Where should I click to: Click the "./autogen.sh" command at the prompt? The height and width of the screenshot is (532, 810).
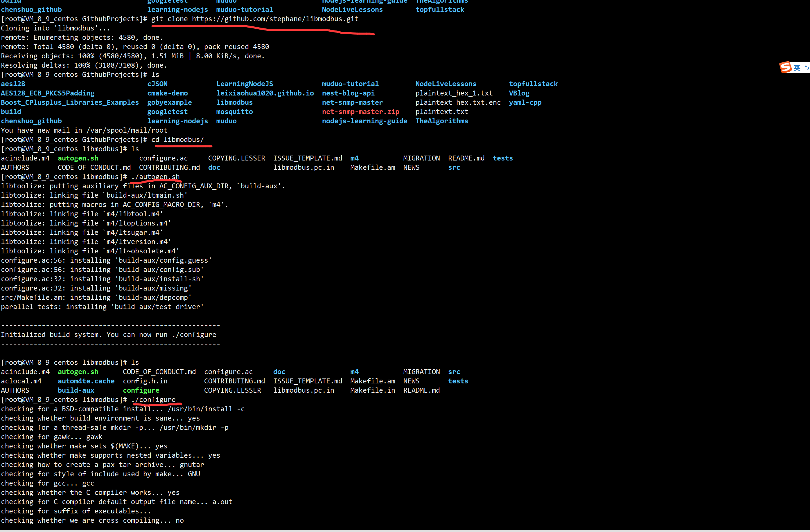coord(155,177)
